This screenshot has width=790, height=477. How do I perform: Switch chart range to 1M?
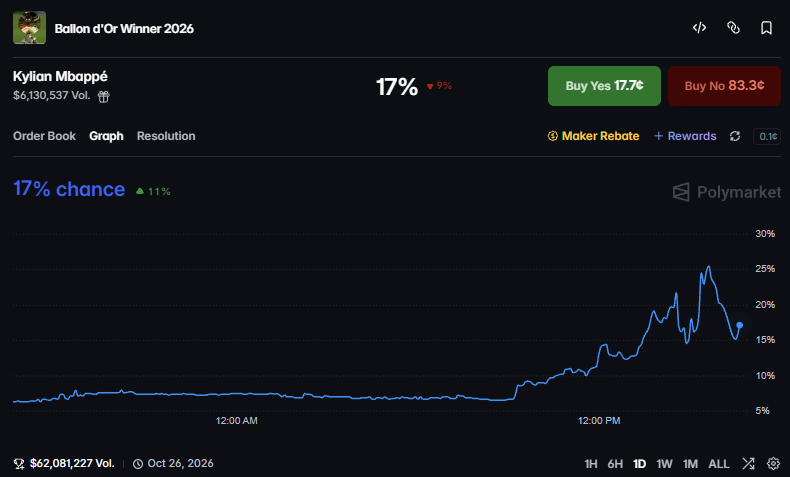tap(690, 464)
